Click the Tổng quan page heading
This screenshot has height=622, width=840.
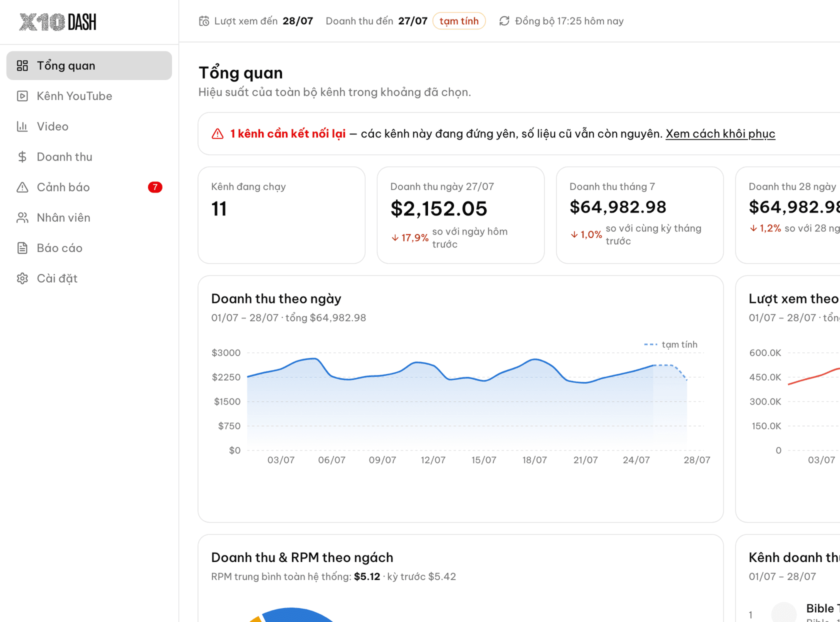point(240,73)
